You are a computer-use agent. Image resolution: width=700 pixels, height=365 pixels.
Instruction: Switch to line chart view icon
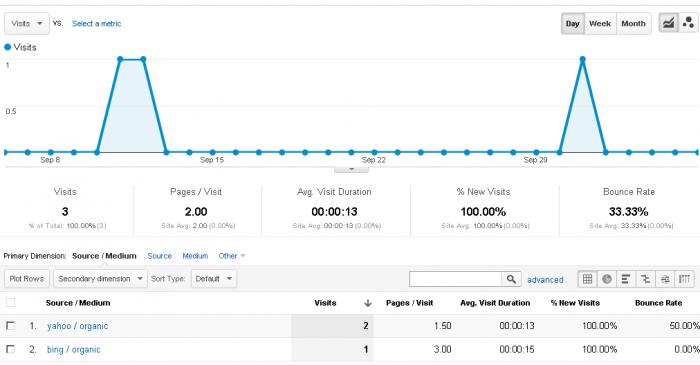(x=668, y=23)
